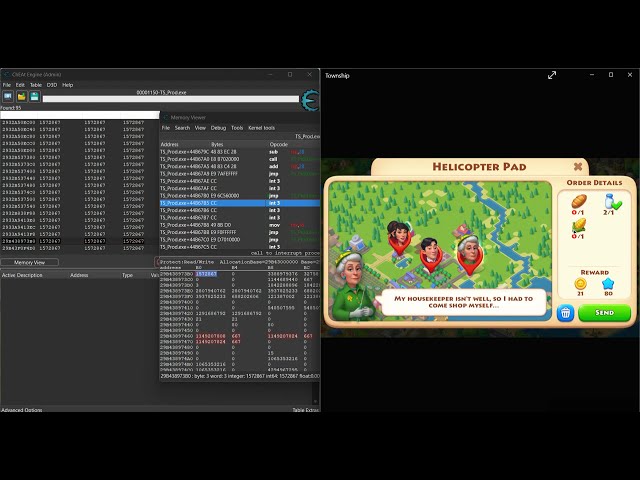Open the Memory View button
Image resolution: width=640 pixels, height=480 pixels.
coord(29,262)
